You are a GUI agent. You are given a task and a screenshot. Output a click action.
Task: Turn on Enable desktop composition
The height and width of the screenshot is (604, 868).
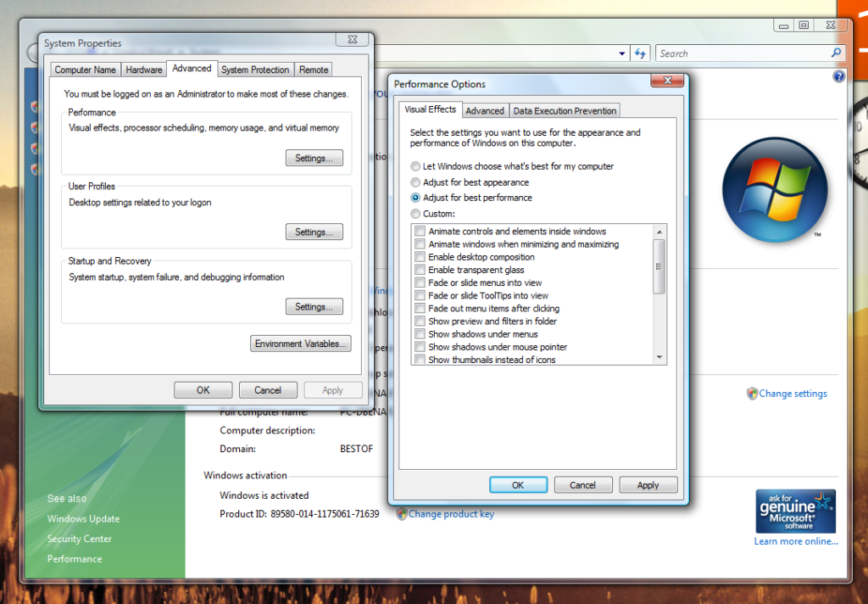(x=420, y=256)
